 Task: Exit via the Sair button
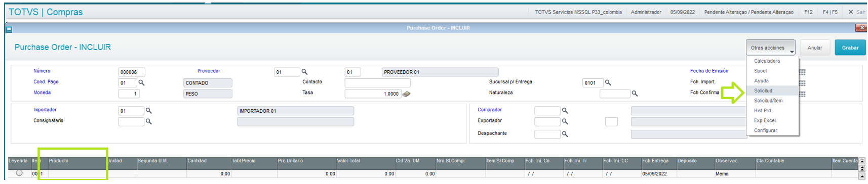(856, 12)
